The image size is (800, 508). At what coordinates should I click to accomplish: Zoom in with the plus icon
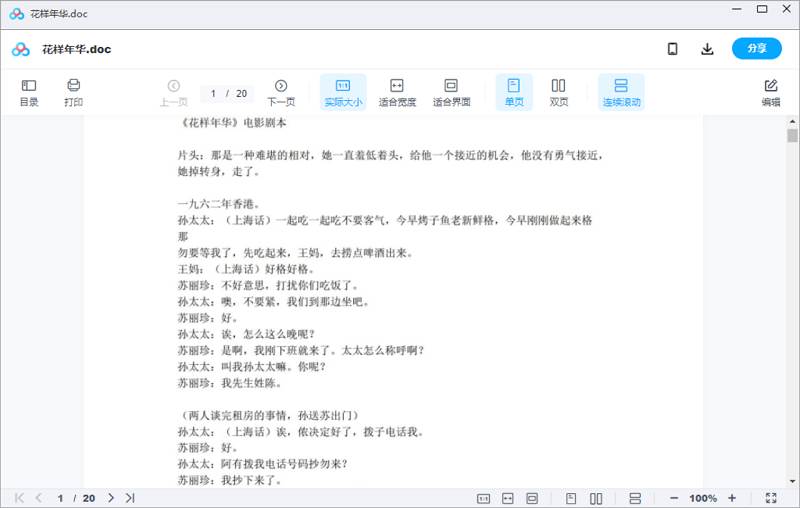pos(732,498)
